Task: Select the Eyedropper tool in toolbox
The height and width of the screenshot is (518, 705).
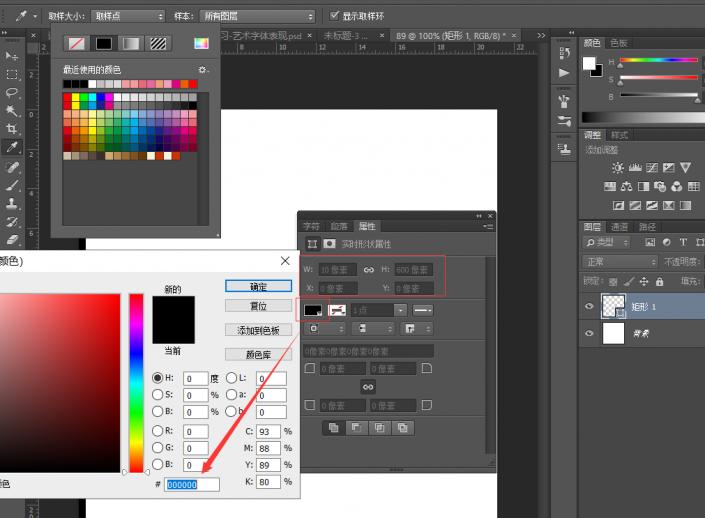Action: click(x=12, y=147)
